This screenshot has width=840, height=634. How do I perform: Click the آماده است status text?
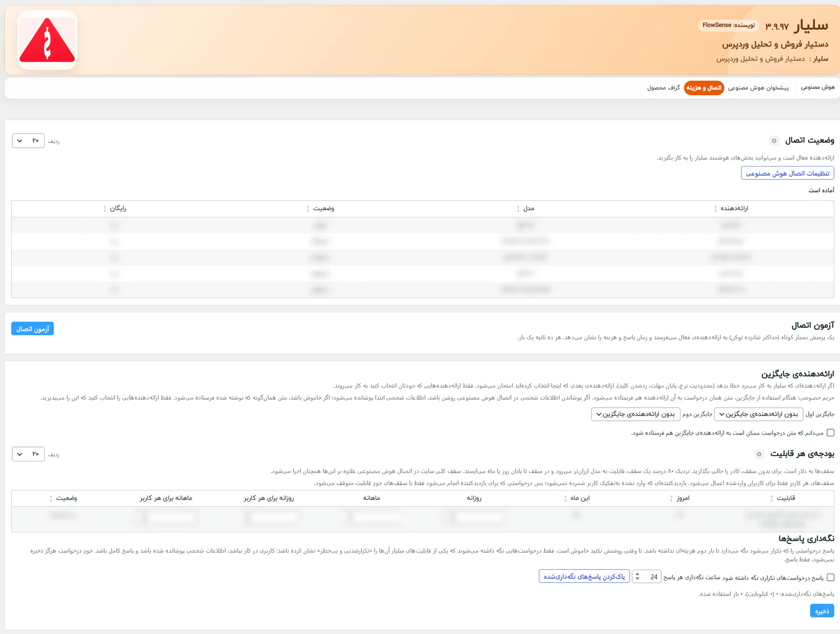coord(821,190)
